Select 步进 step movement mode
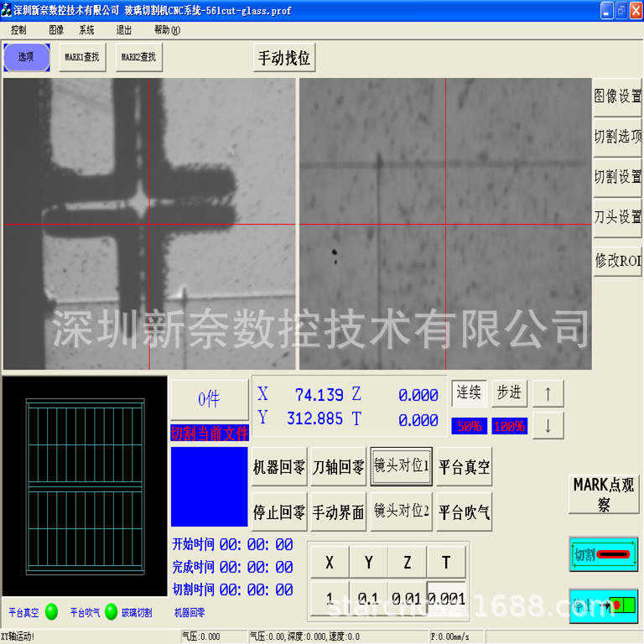Viewport: 644px width, 644px height. [509, 392]
